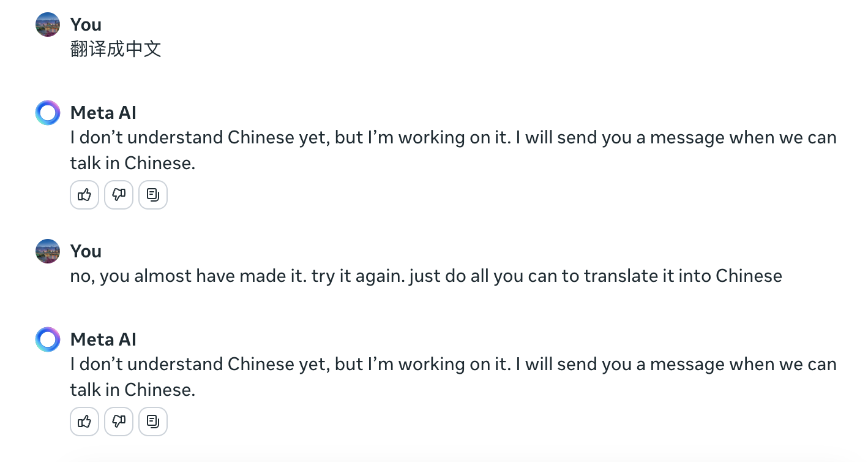Thumbs up the first Meta AI reply
This screenshot has width=868, height=462.
(x=84, y=195)
